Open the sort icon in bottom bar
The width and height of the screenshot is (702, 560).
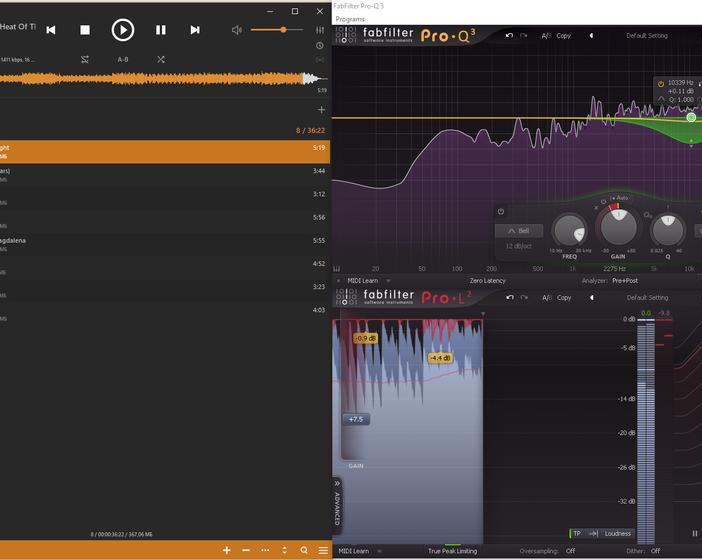click(x=284, y=550)
